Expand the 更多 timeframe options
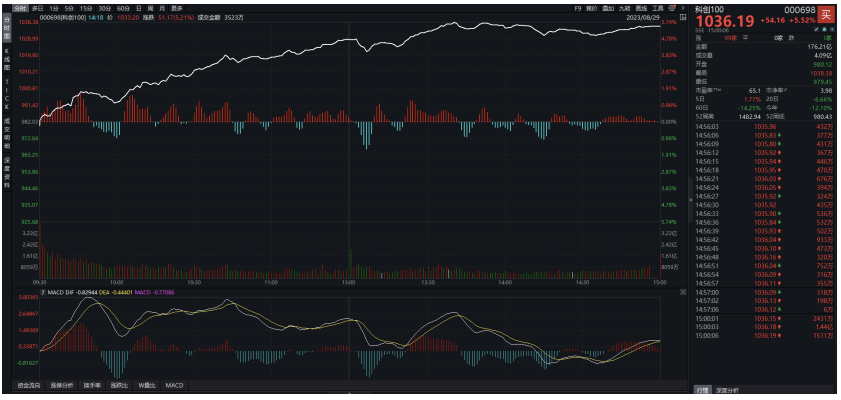This screenshot has width=841, height=400. pos(177,7)
